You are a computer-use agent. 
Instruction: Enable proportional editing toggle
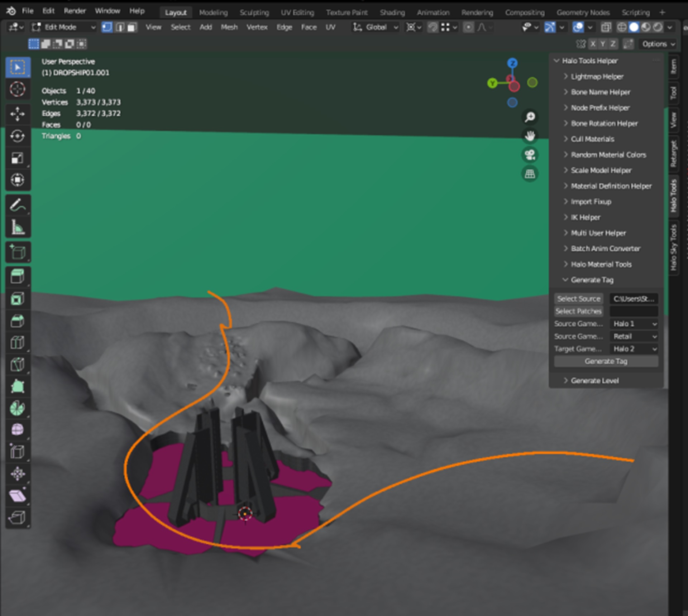tap(468, 27)
